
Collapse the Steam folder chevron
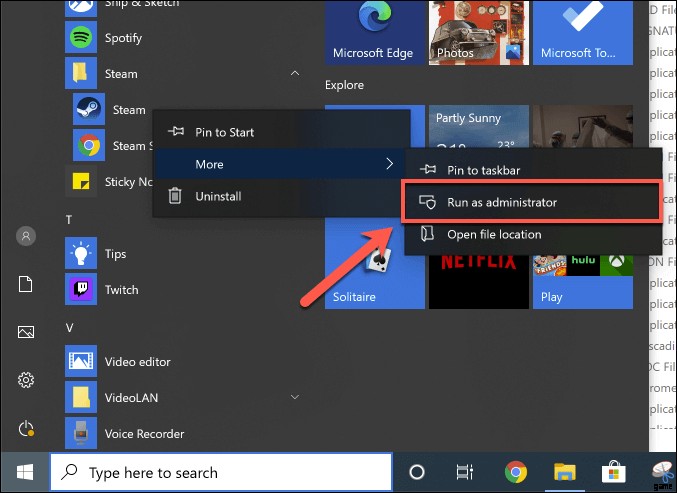[x=294, y=74]
